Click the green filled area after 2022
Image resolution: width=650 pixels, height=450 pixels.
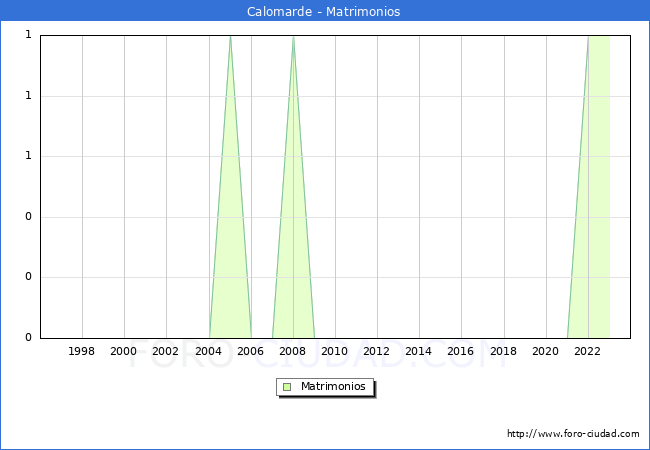(x=599, y=186)
